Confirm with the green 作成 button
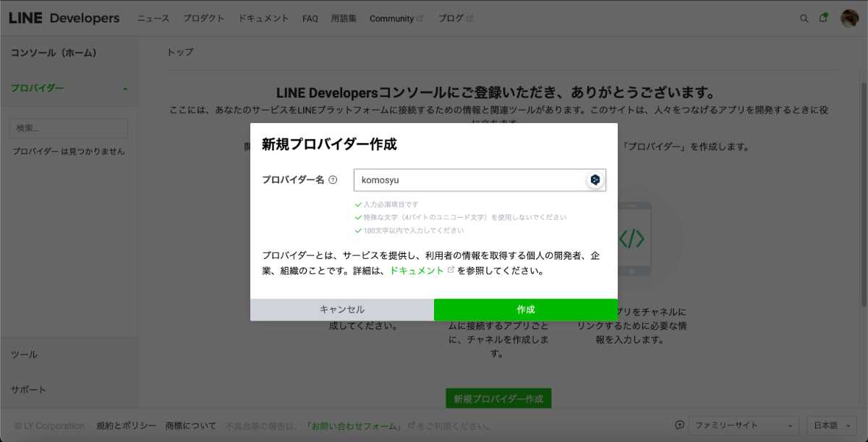Screen dimensions: 868x442 pyautogui.click(x=526, y=310)
